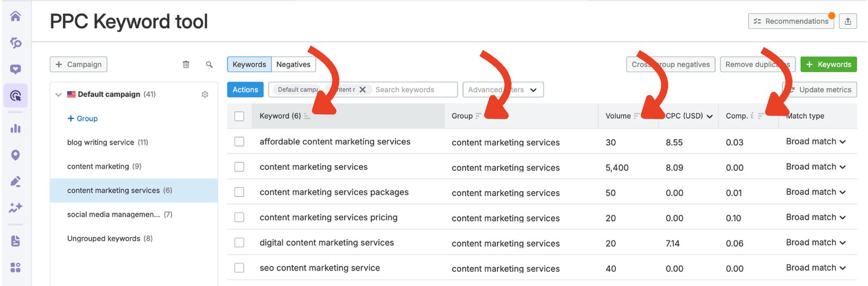Change match type for 5,400 volume row
868x286 pixels.
[x=816, y=167]
